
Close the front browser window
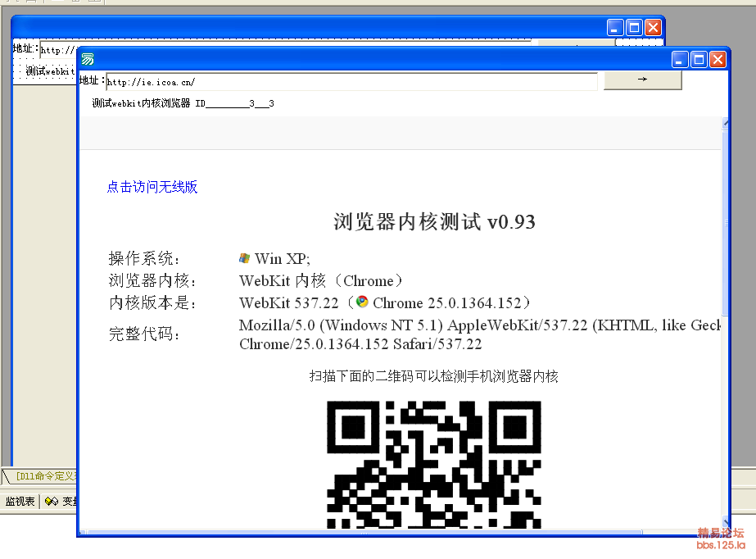[718, 60]
